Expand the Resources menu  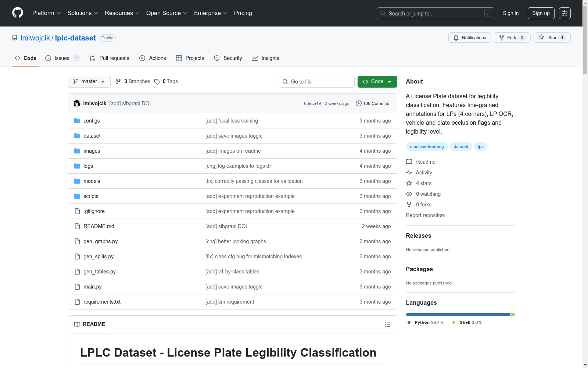(122, 13)
